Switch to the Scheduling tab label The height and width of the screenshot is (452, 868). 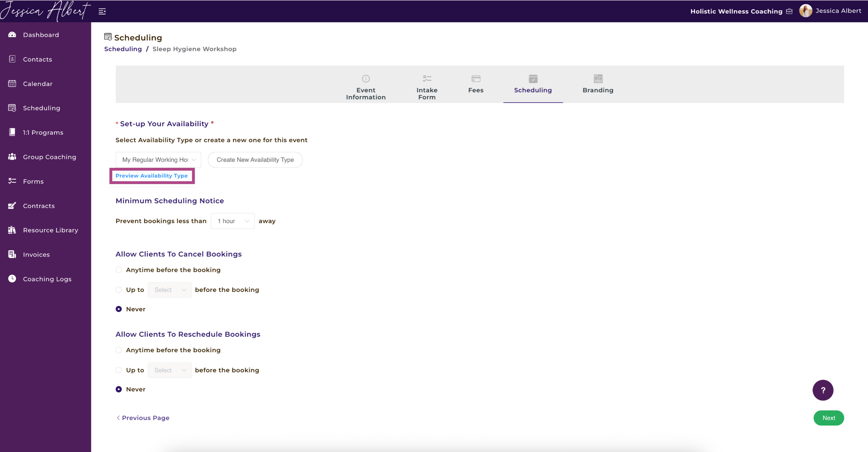pos(533,90)
